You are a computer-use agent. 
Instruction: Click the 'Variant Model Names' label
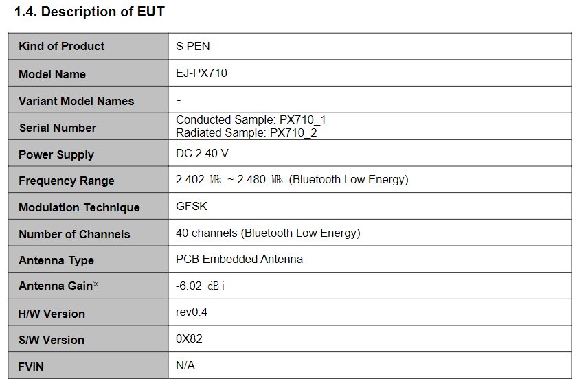click(x=76, y=101)
